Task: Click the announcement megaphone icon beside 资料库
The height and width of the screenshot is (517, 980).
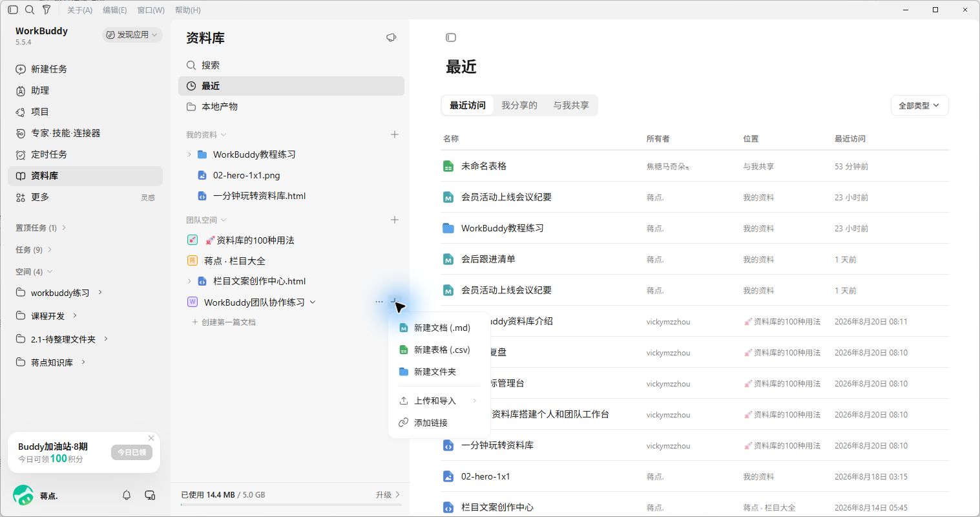Action: tap(391, 37)
